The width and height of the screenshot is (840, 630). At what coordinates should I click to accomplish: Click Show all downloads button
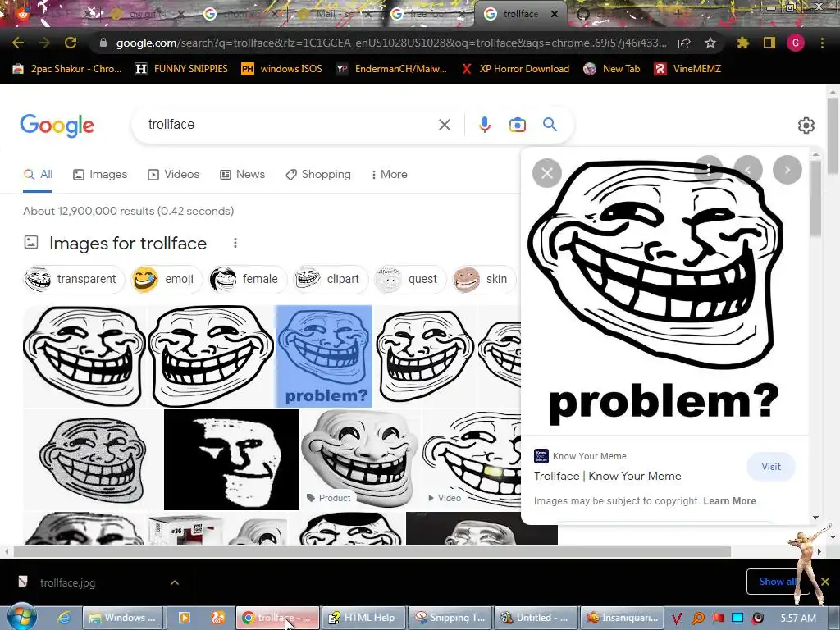(x=777, y=582)
